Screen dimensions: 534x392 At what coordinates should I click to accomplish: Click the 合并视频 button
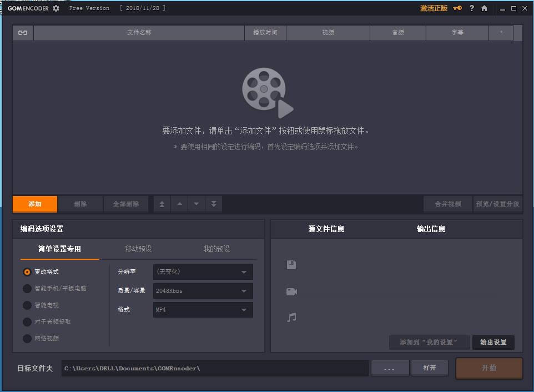click(x=448, y=204)
